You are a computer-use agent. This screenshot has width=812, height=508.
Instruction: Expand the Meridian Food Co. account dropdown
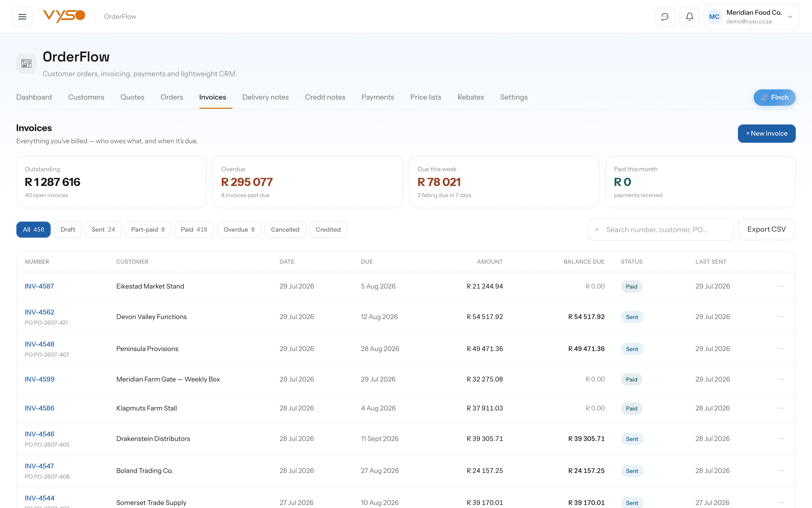coord(790,17)
